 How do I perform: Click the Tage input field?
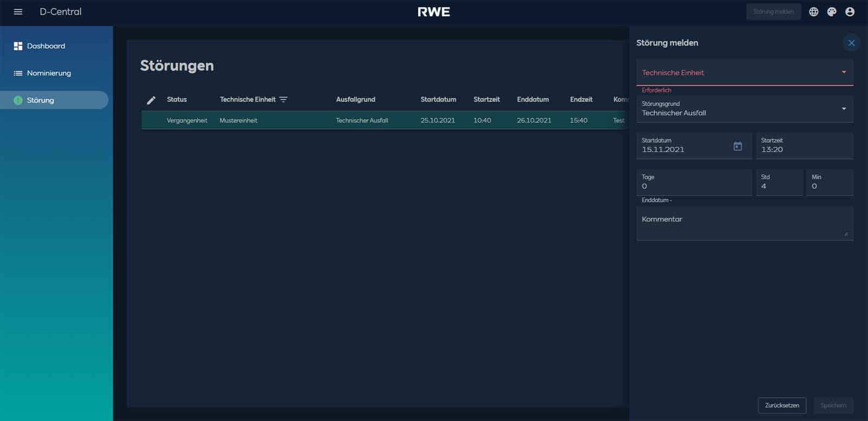click(694, 182)
